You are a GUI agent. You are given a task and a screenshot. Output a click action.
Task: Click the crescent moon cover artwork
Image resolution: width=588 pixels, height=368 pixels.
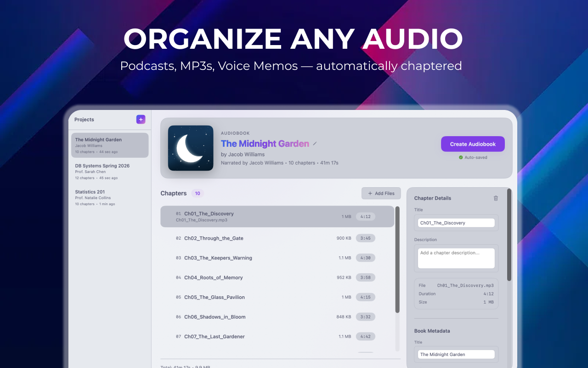coord(190,148)
